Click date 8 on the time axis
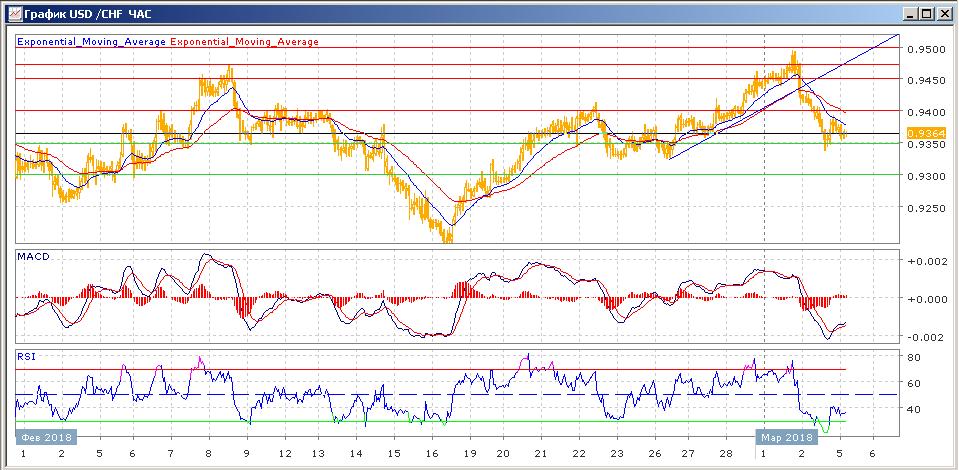Image resolution: width=959 pixels, height=470 pixels. 208,453
